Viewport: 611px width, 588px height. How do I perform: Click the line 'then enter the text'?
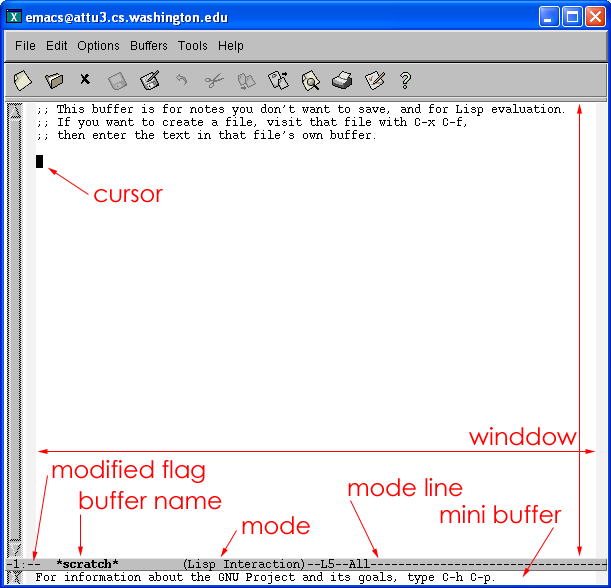coord(206,135)
